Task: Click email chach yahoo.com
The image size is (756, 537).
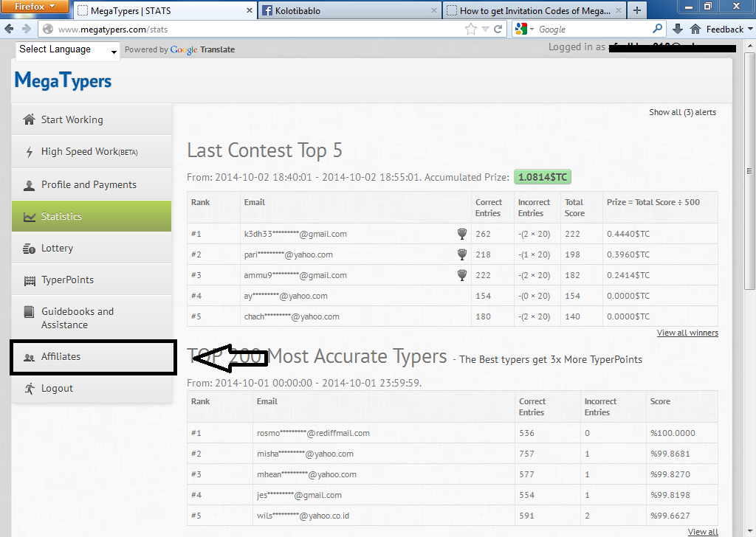Action: coord(291,316)
